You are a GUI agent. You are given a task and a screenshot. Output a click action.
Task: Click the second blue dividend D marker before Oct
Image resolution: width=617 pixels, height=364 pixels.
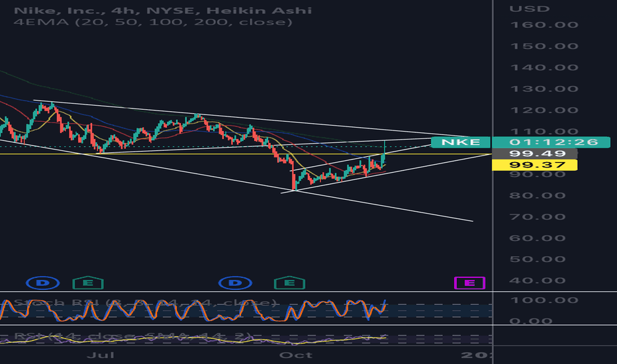235,283
